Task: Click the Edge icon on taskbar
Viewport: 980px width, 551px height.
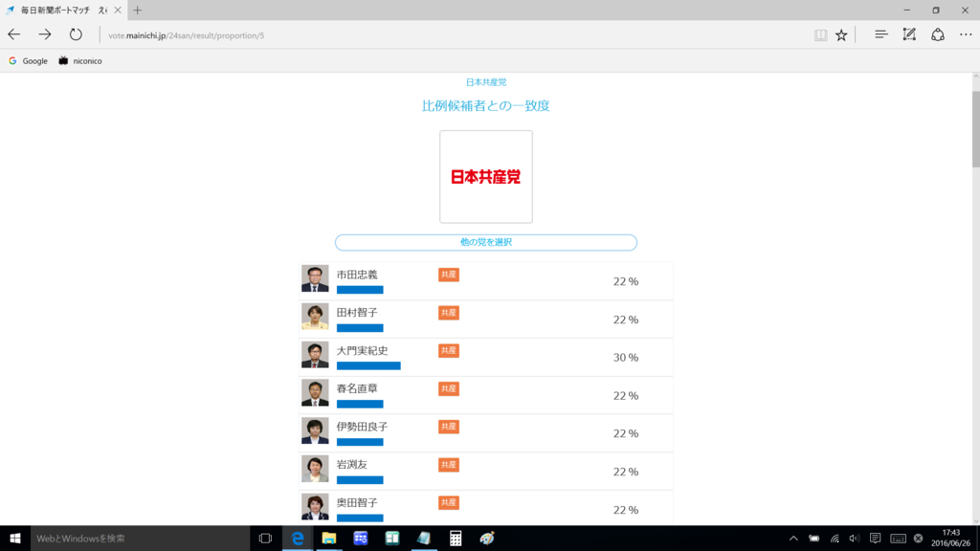Action: coord(298,538)
